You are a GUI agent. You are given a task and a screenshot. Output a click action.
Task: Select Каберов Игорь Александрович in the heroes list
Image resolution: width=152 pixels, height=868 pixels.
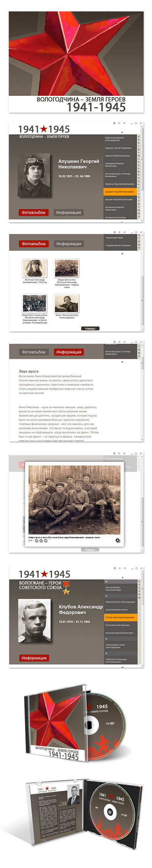120,602
